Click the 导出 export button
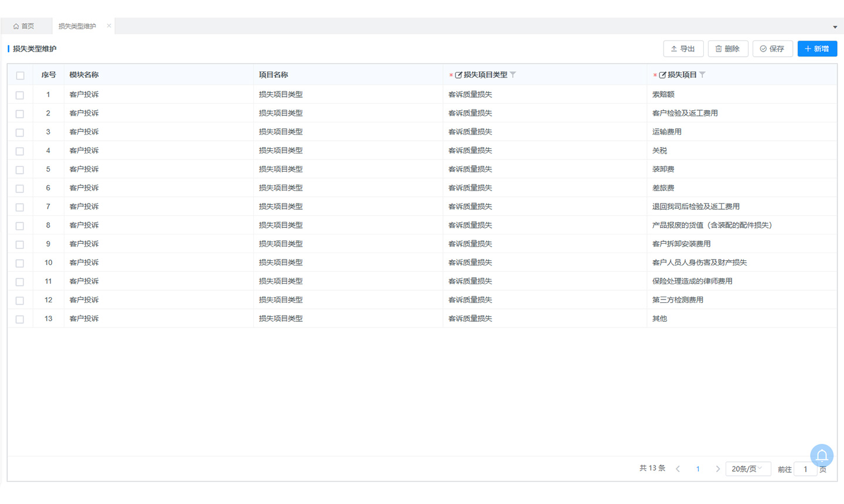Screen dimensions: 844x504 point(683,49)
